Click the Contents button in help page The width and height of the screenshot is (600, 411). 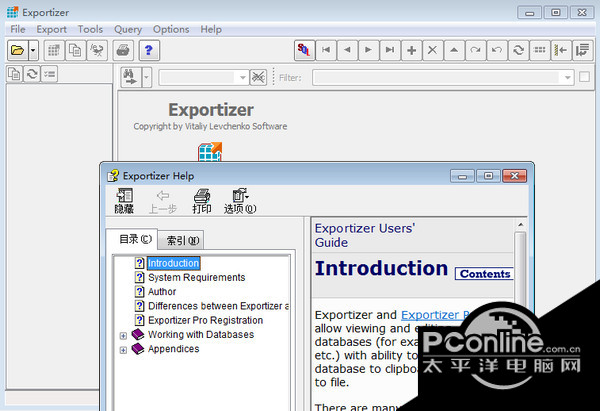click(484, 274)
